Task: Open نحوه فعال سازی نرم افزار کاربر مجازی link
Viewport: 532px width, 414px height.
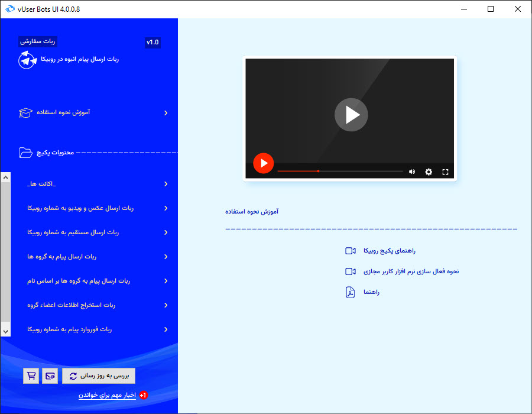Action: click(x=411, y=271)
